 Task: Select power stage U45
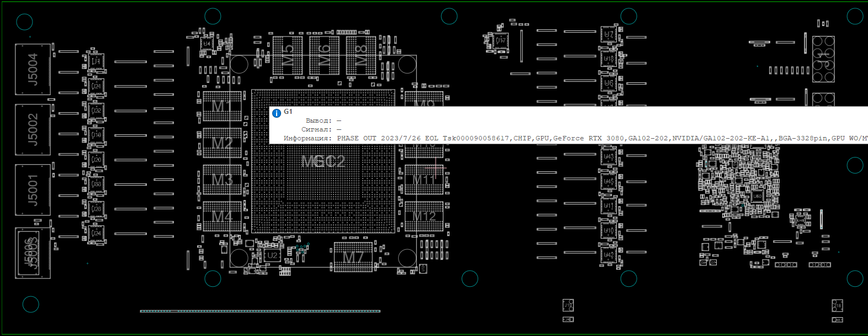tap(608, 181)
